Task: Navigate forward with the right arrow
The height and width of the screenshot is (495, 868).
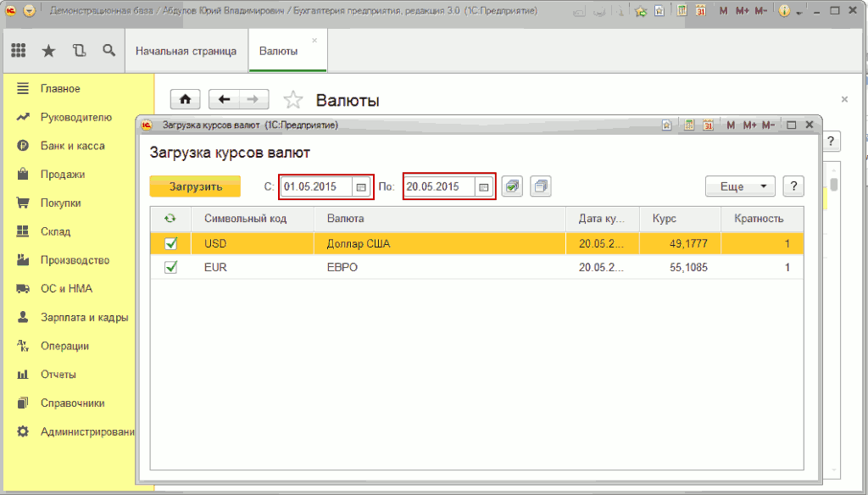Action: pos(253,99)
